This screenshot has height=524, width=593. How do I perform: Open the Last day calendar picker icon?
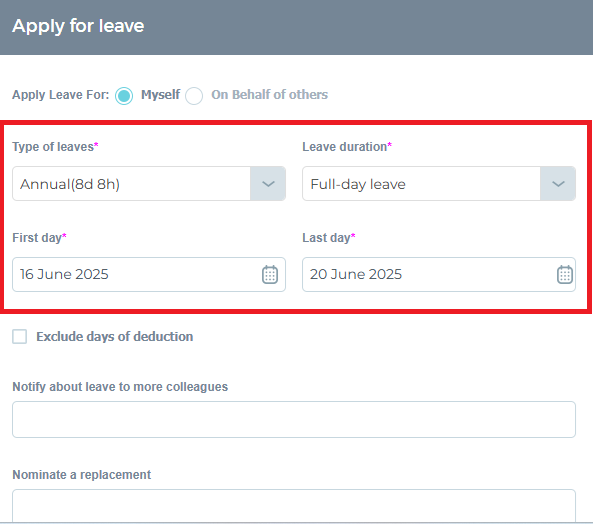coord(565,274)
